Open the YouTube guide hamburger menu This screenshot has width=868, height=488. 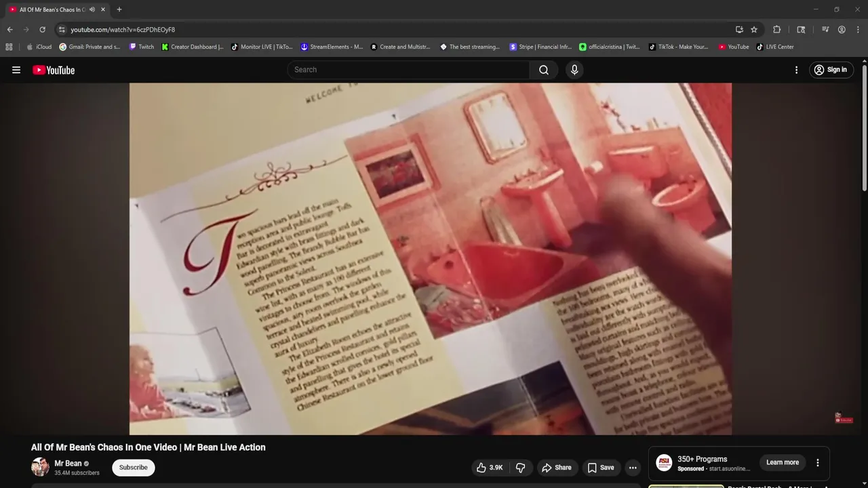point(16,70)
